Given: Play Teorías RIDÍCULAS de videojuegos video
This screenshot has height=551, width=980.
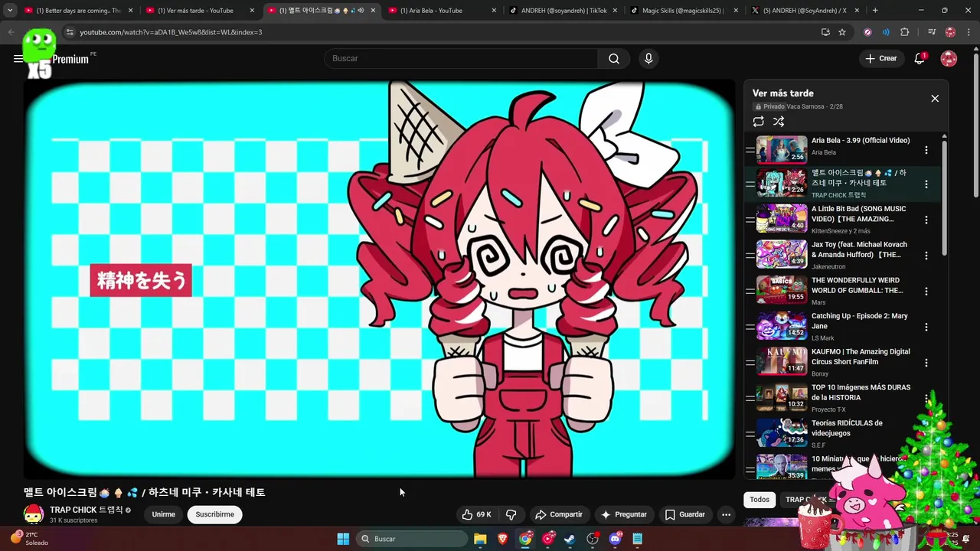Looking at the screenshot, I should (x=782, y=434).
